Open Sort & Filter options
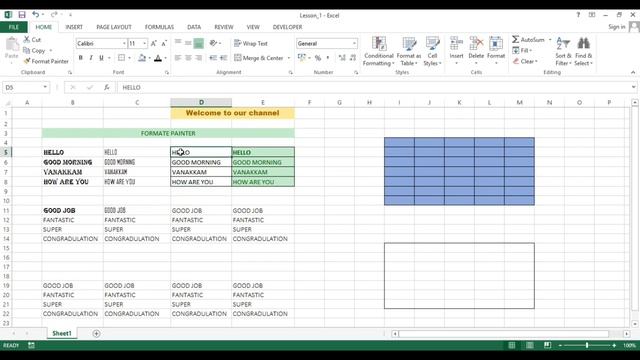Image resolution: width=640 pixels, height=360 pixels. coord(563,51)
